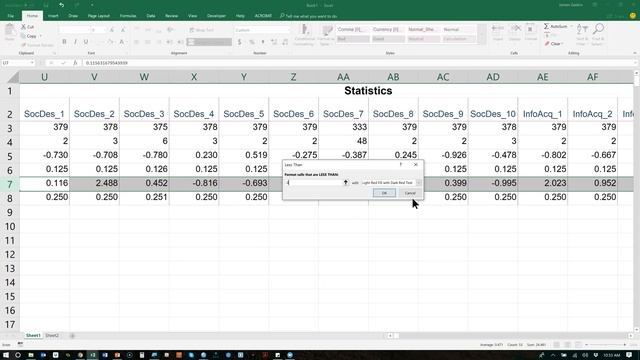This screenshot has width=640, height=360.
Task: Open File Explorer on the taskbar
Action: click(31, 355)
